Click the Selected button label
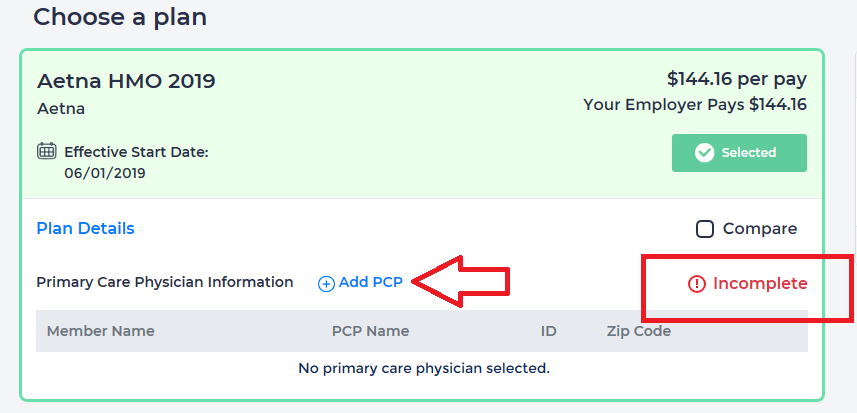Screen dimensions: 857x413 pos(749,153)
